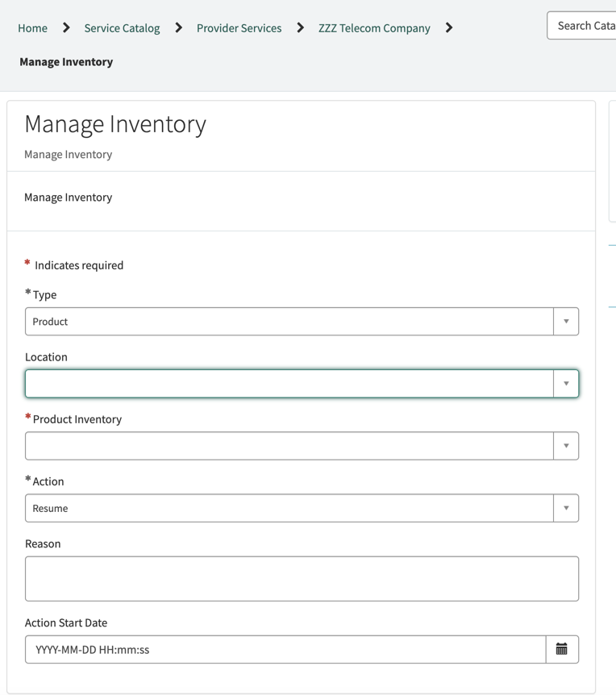Open the Type dropdown arrow
The image size is (616, 695).
pyautogui.click(x=566, y=322)
